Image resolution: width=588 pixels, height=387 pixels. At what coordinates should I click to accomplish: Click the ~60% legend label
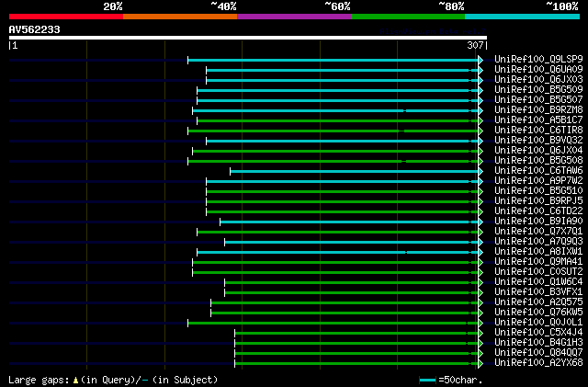coord(337,6)
